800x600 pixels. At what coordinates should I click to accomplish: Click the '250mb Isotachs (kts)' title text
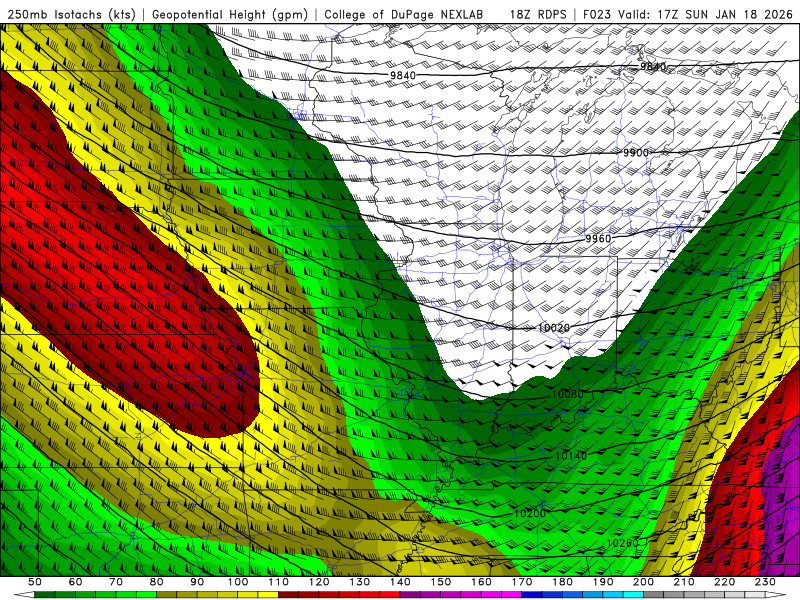point(72,14)
